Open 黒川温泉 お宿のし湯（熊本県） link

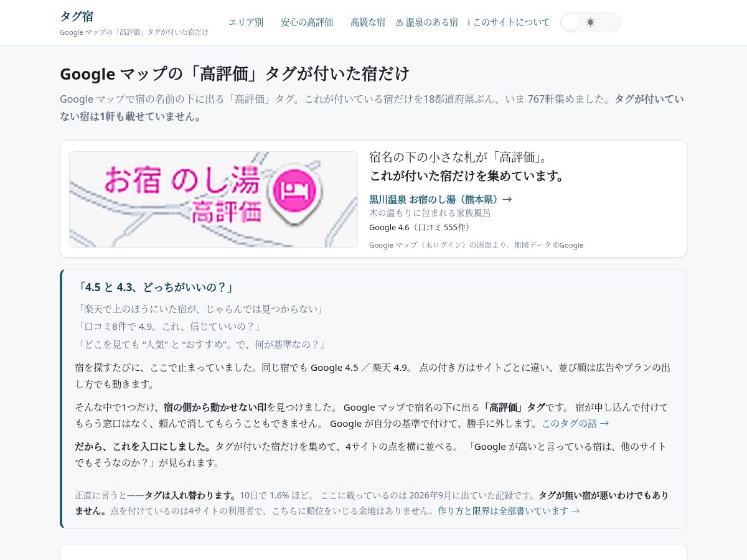(441, 199)
